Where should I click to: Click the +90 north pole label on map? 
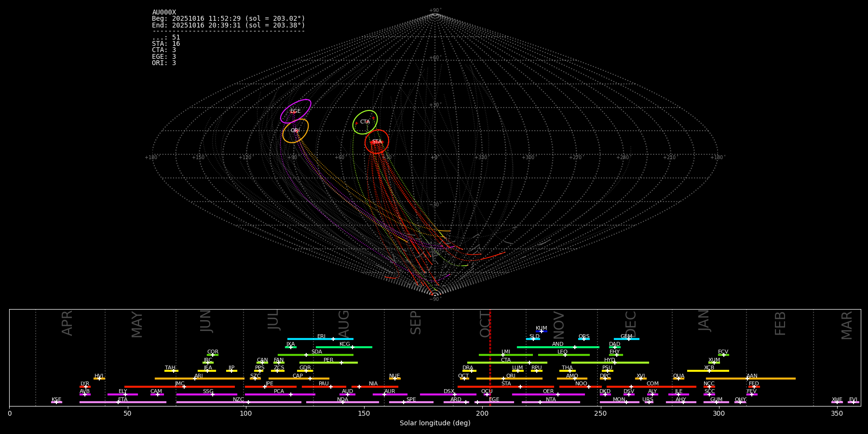tap(434, 11)
